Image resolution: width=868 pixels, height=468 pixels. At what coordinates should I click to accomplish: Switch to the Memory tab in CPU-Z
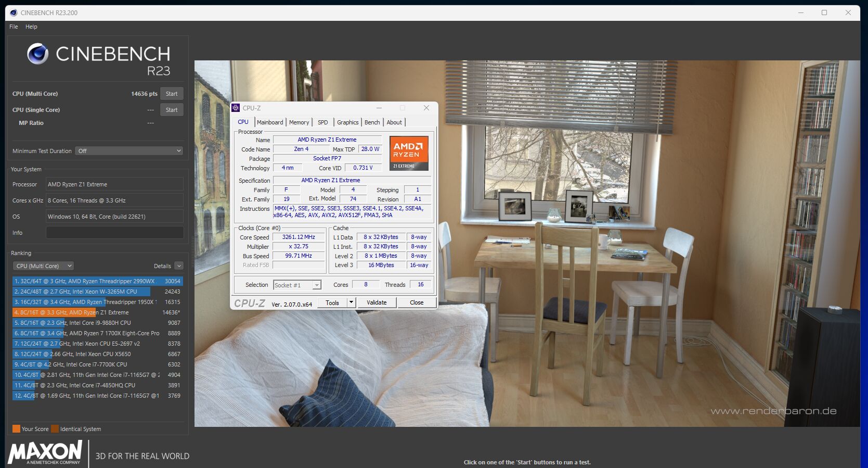click(299, 122)
